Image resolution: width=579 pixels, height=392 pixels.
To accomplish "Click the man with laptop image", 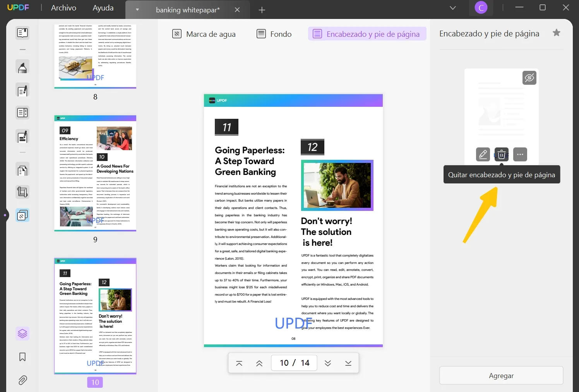I will tap(337, 185).
